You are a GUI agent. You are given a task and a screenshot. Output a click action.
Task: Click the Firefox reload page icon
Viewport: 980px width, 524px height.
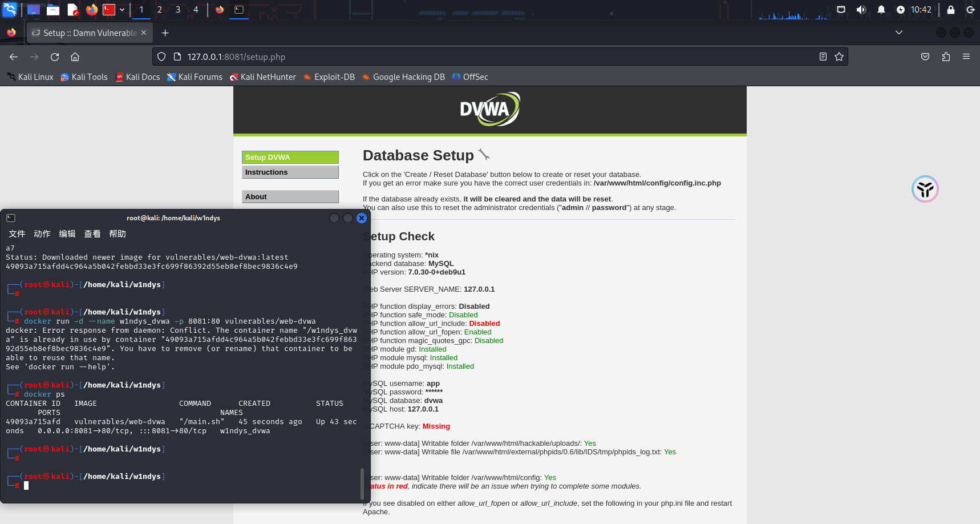point(55,57)
